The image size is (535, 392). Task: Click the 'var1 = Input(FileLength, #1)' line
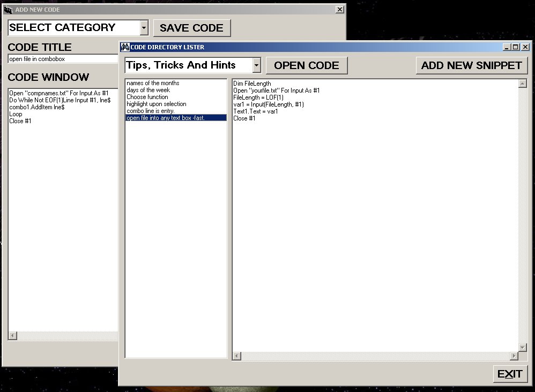tap(269, 104)
